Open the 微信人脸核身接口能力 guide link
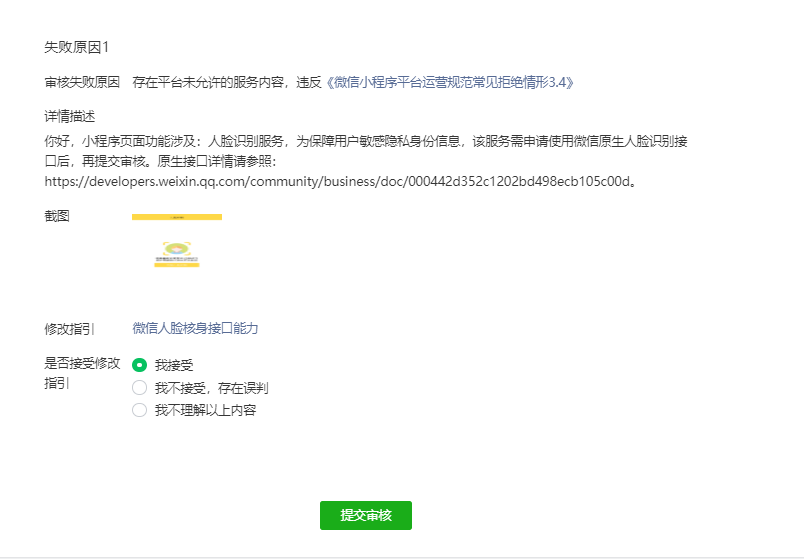This screenshot has width=804, height=559. coord(195,328)
